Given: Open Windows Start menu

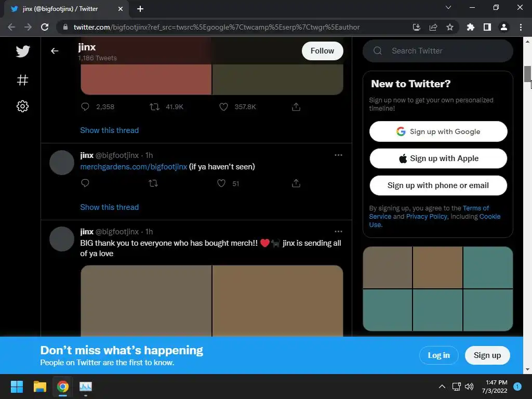Looking at the screenshot, I should pos(17,387).
